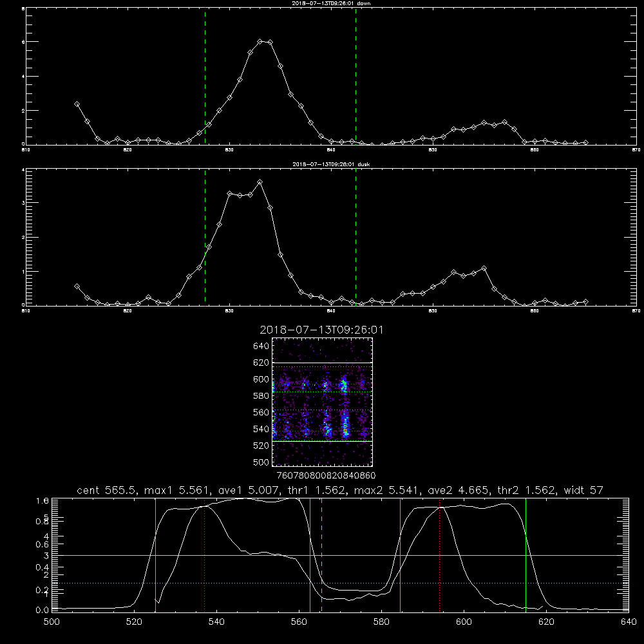Click the bottom plot x-axis label 500
Viewport: 644px width, 644px height.
click(x=52, y=622)
